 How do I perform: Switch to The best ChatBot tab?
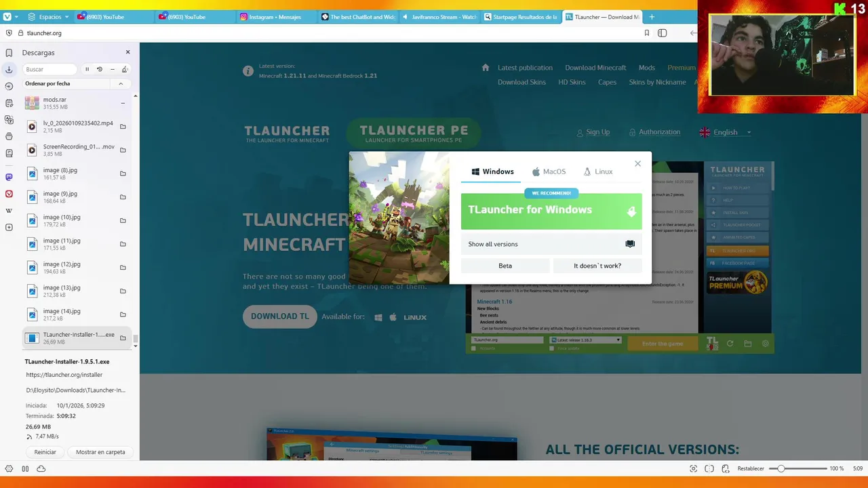[357, 16]
